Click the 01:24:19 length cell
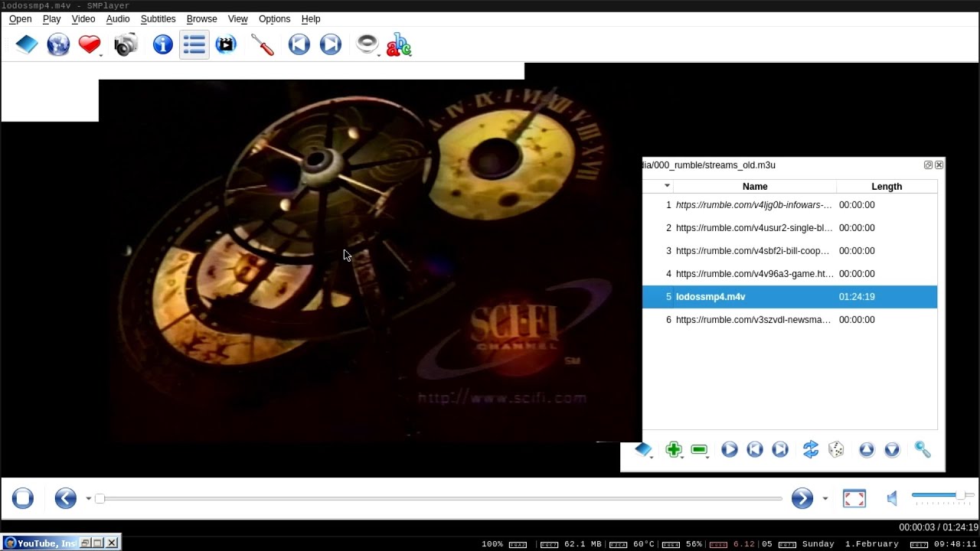 coord(857,297)
